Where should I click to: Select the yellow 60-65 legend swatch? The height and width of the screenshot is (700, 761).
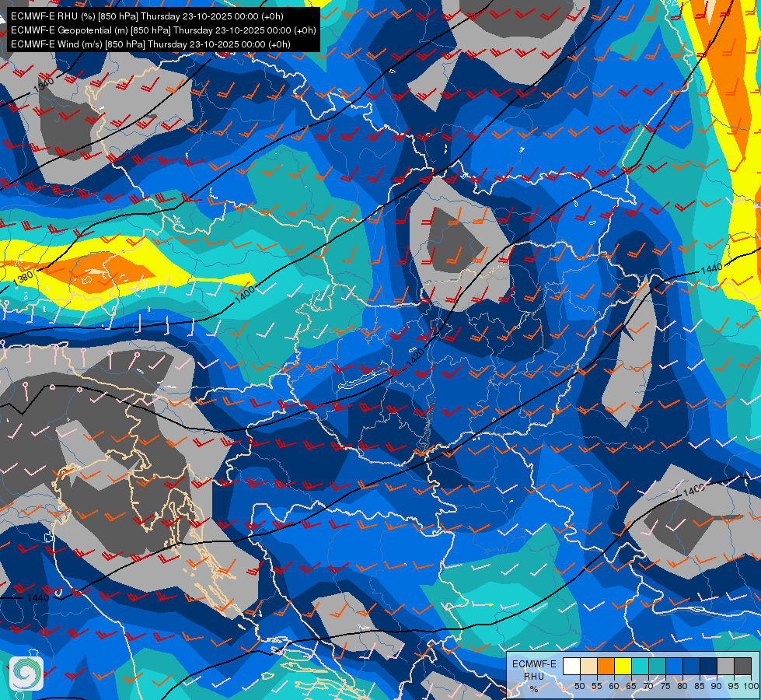623,666
